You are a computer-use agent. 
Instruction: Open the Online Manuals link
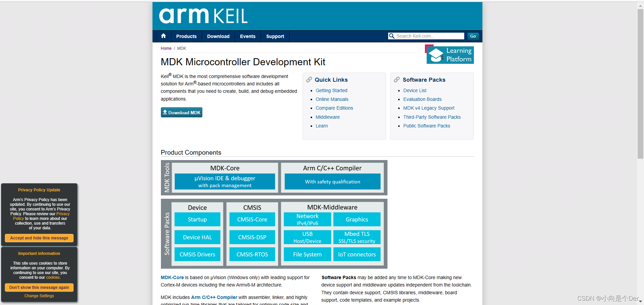[x=332, y=99]
